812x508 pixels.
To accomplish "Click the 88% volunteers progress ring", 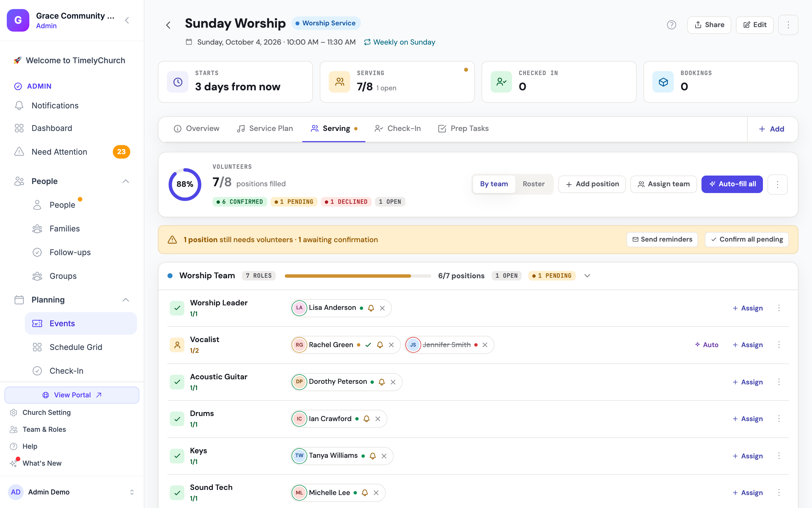I will [185, 184].
